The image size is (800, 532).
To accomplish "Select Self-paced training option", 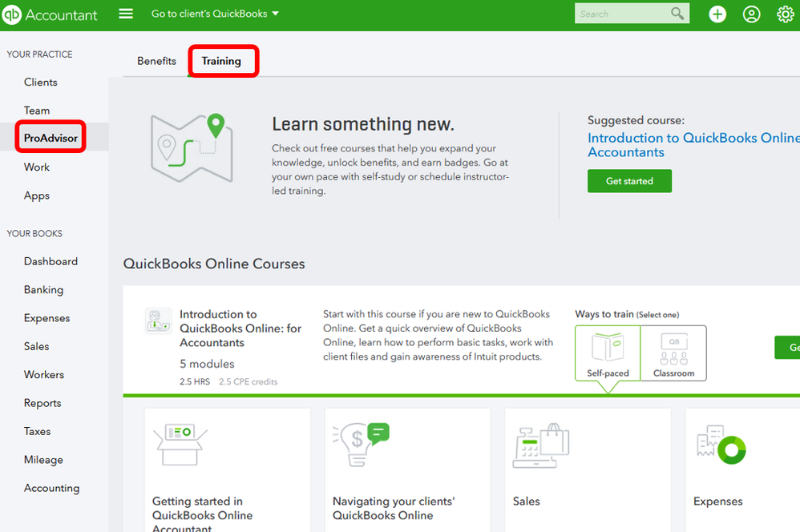I will [x=608, y=353].
